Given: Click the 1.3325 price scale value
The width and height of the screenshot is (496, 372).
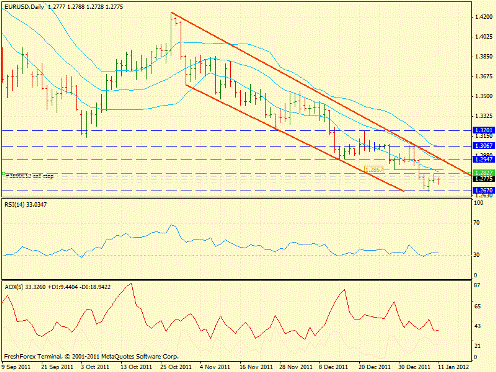Looking at the screenshot, I should [x=484, y=116].
